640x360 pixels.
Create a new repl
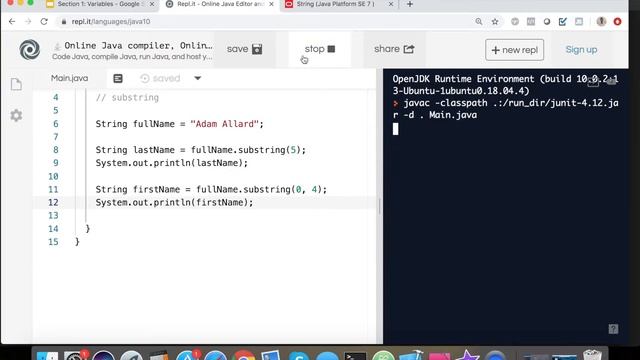514,50
